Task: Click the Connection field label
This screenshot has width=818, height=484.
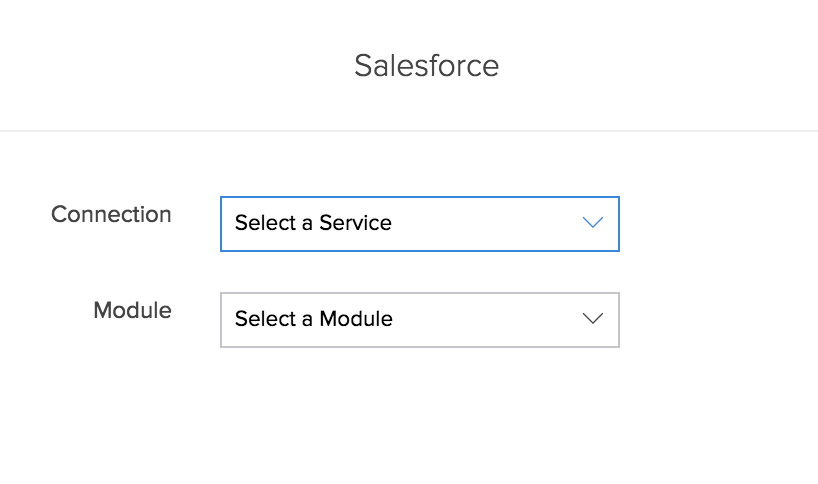Action: [x=111, y=214]
